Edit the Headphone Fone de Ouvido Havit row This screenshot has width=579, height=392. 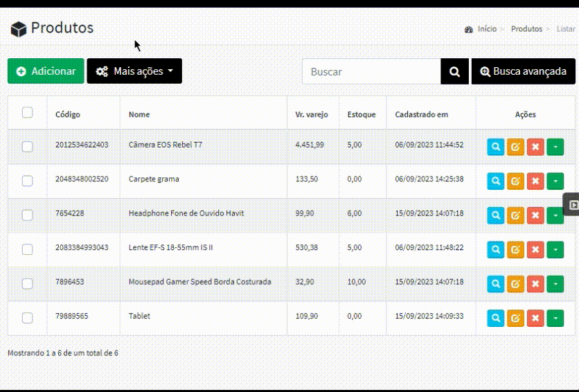click(515, 215)
